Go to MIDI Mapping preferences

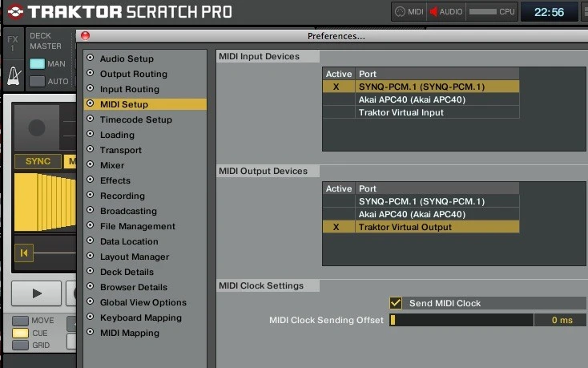[129, 333]
